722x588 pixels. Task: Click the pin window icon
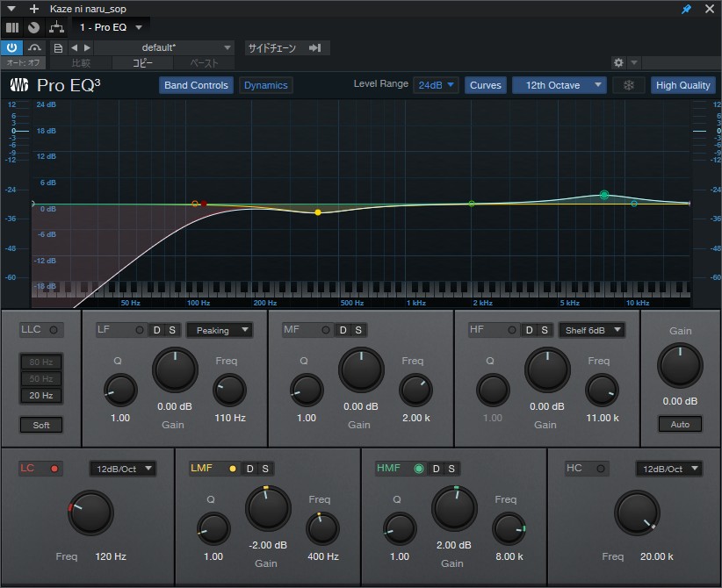pos(687,9)
